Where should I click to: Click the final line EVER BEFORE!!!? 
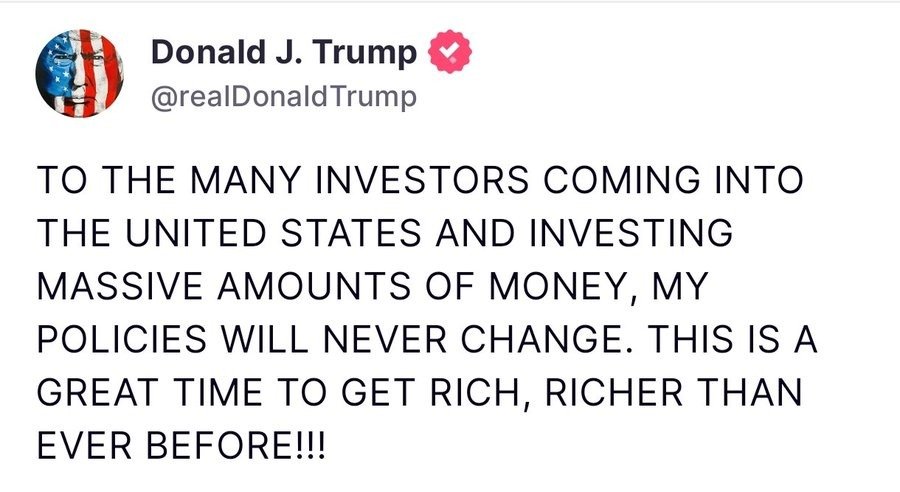(181, 447)
